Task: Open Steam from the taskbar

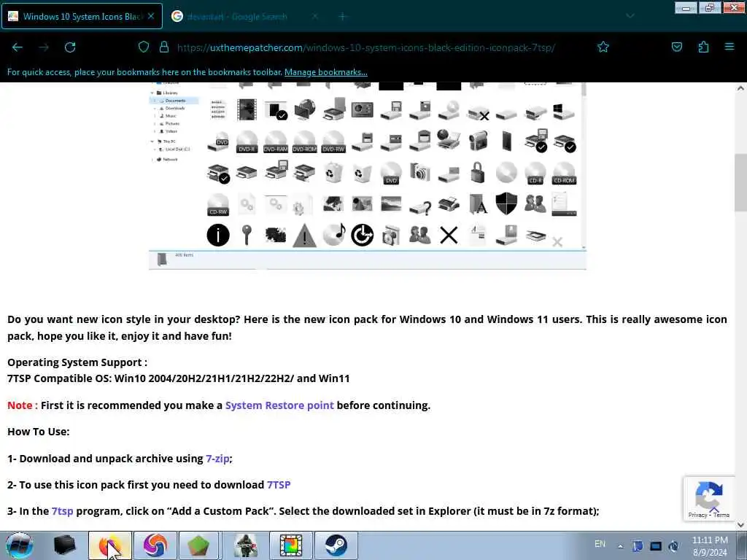Action: (336, 545)
